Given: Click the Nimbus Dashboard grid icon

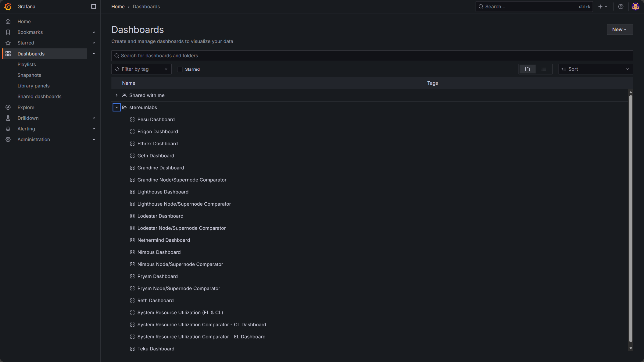Looking at the screenshot, I should coord(132,252).
